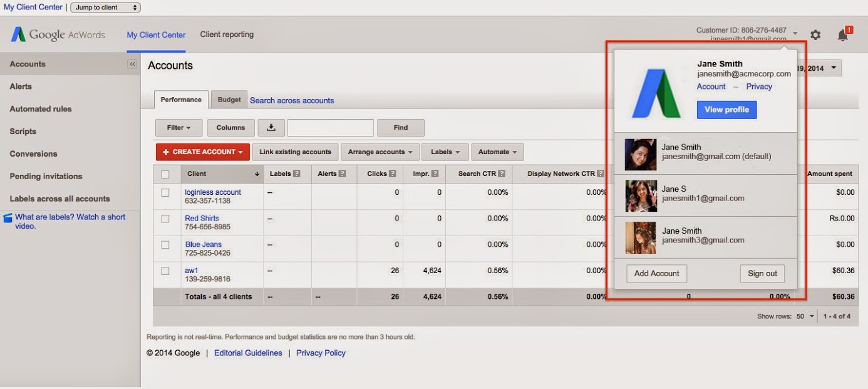Image resolution: width=868 pixels, height=389 pixels.
Task: Click the Labels column help icon
Action: coord(297,174)
